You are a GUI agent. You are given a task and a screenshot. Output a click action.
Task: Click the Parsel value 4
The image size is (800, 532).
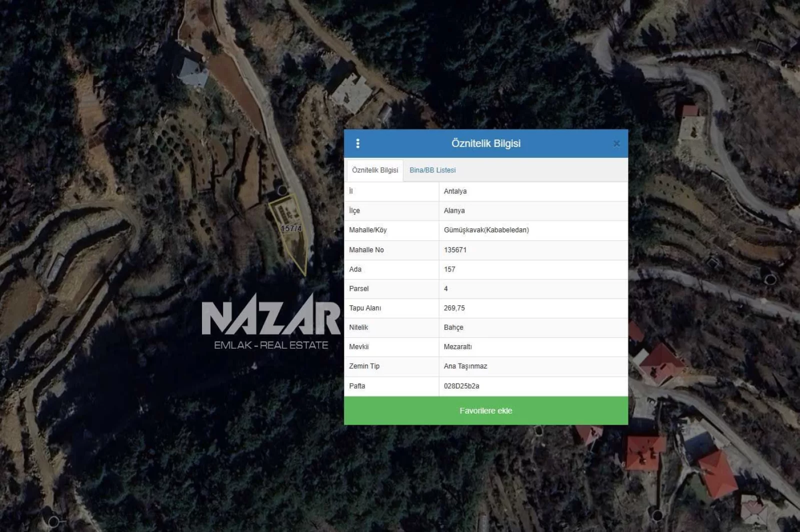[x=446, y=289]
